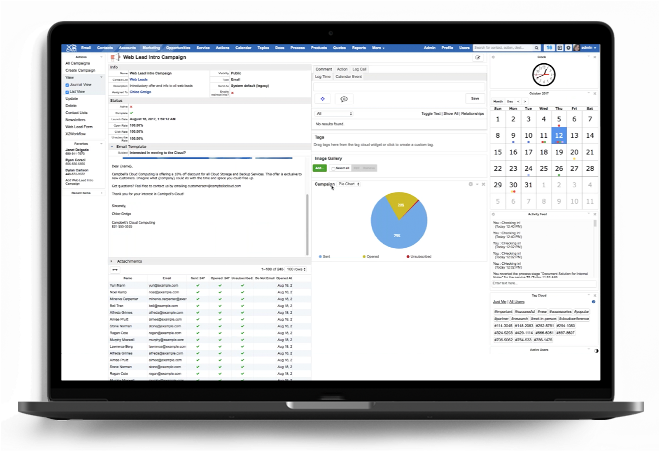The image size is (659, 451).
Task: Toggle the List View checkbox
Action: coord(68,94)
